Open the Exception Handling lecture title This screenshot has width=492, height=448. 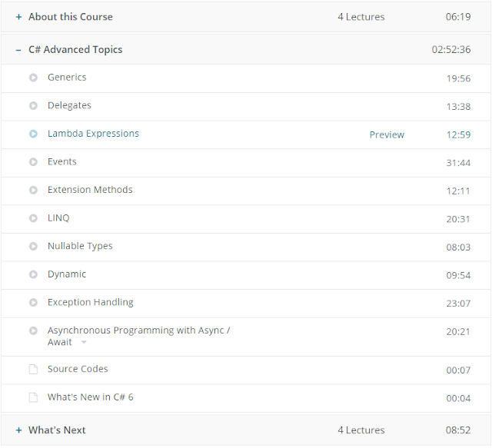coord(90,303)
